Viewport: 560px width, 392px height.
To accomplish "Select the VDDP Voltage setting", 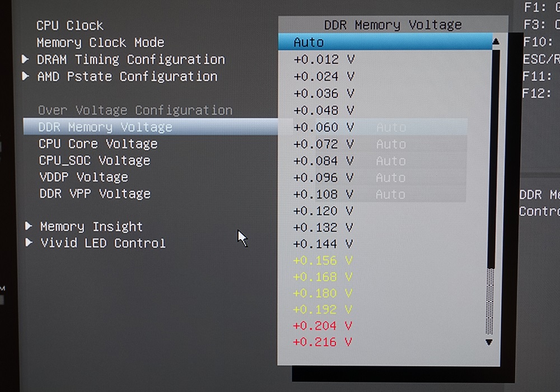I will (x=84, y=177).
